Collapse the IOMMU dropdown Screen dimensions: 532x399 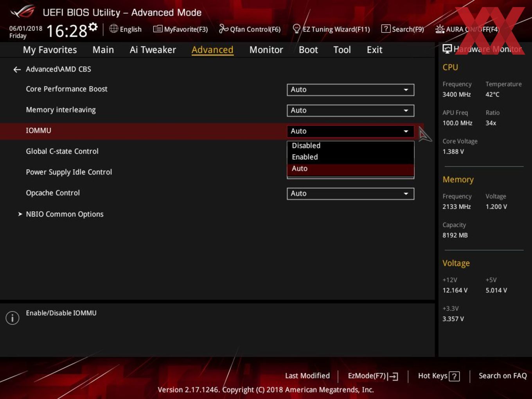[350, 131]
